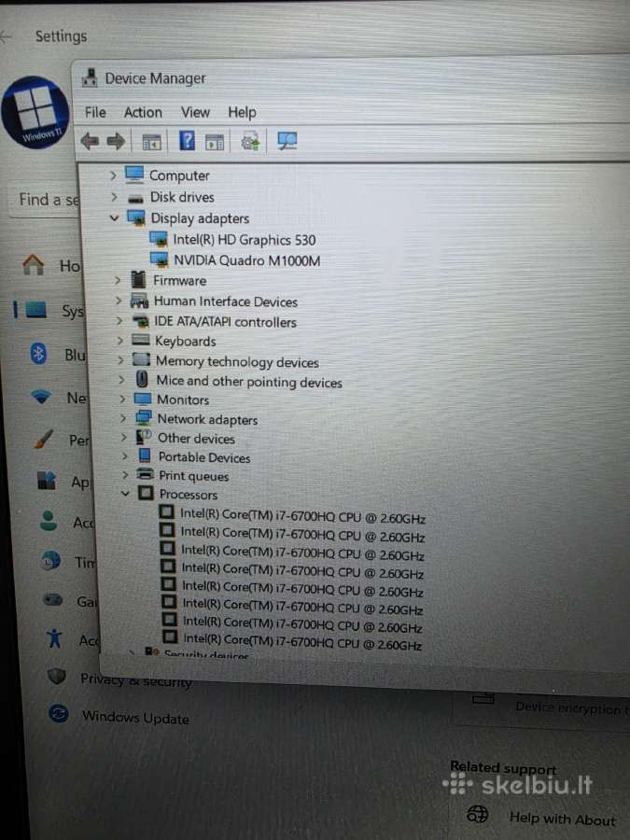Click the Device Manager title bar icon
630x840 pixels.
pos(90,78)
